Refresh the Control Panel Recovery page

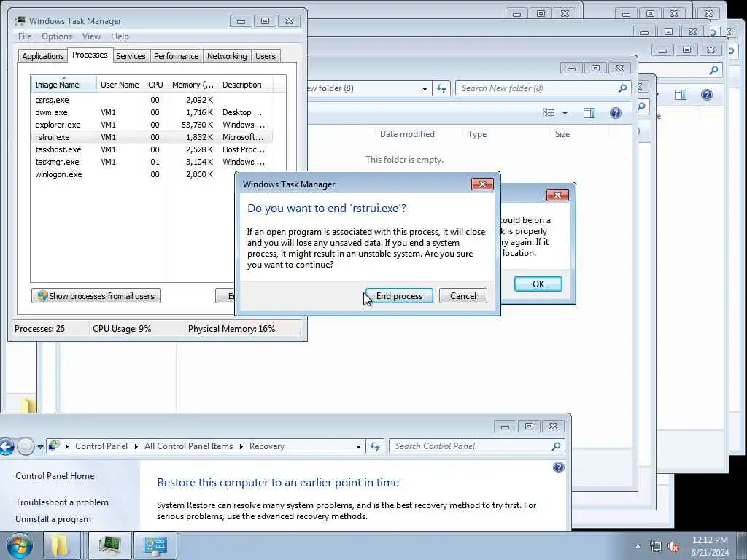point(375,446)
